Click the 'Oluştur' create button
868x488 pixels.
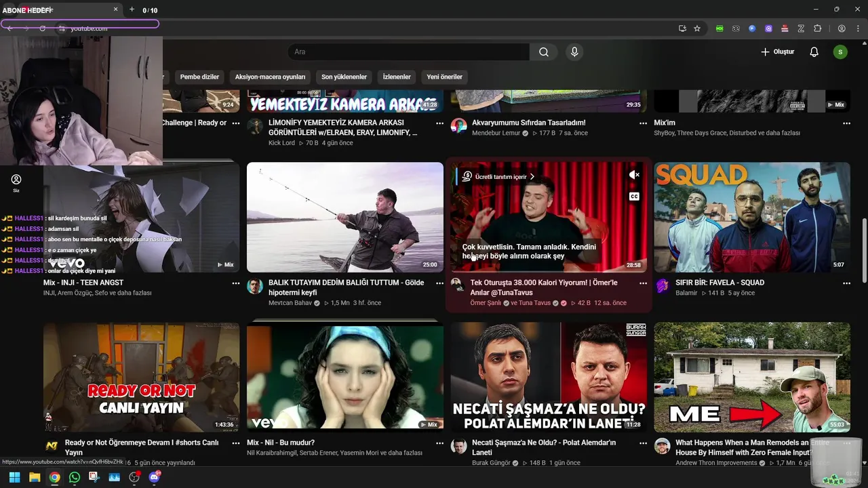click(x=777, y=52)
